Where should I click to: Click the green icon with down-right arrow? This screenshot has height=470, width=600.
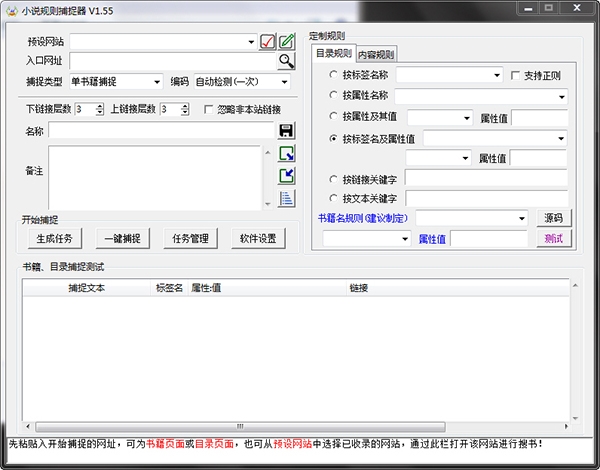(x=287, y=154)
